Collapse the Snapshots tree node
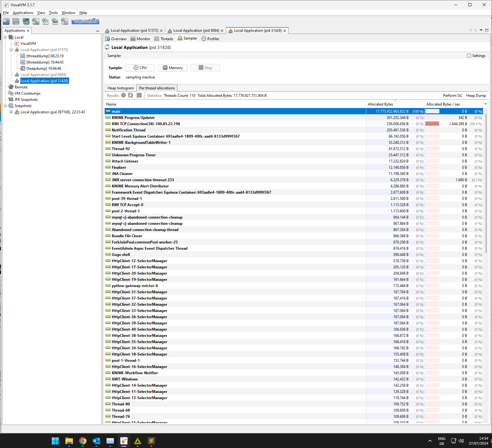 [5, 106]
